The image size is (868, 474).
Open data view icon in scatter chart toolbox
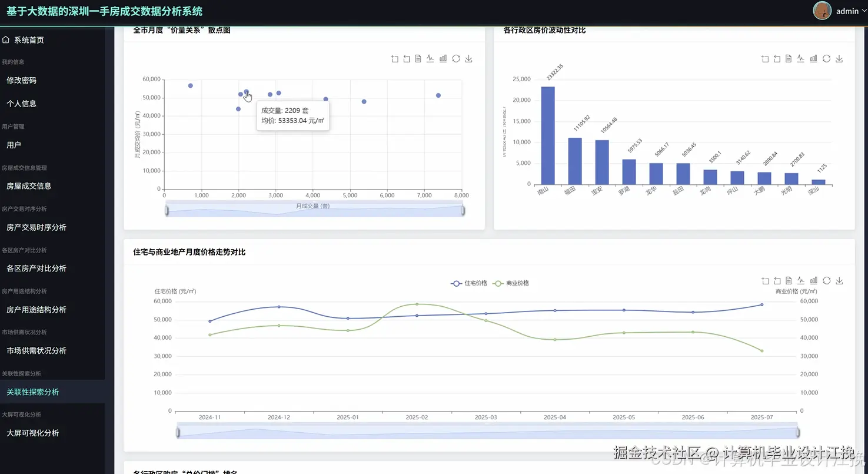(418, 59)
